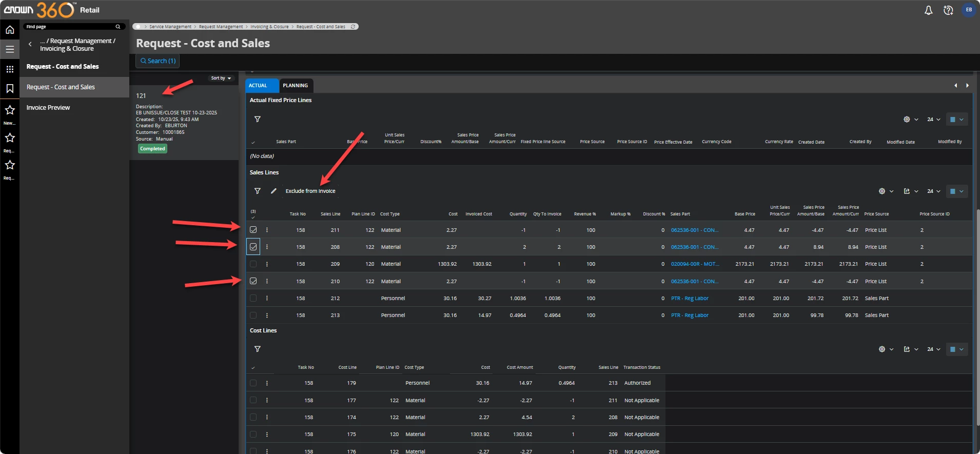980x454 pixels.
Task: Click the help question mark icon
Action: [948, 10]
